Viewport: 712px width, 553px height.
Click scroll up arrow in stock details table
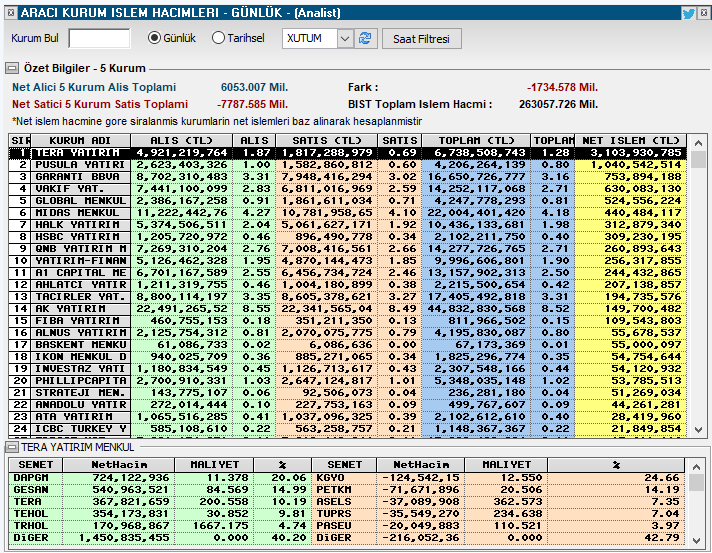[696, 467]
